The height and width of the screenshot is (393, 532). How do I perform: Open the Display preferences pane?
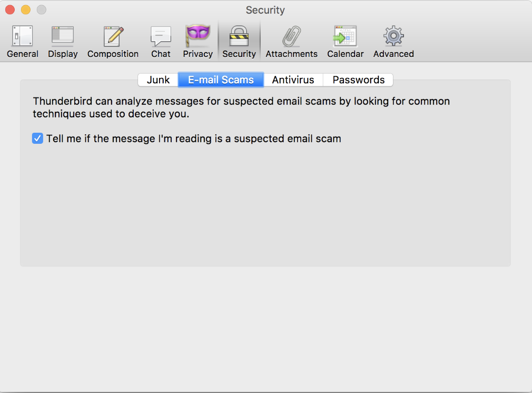[x=63, y=41]
